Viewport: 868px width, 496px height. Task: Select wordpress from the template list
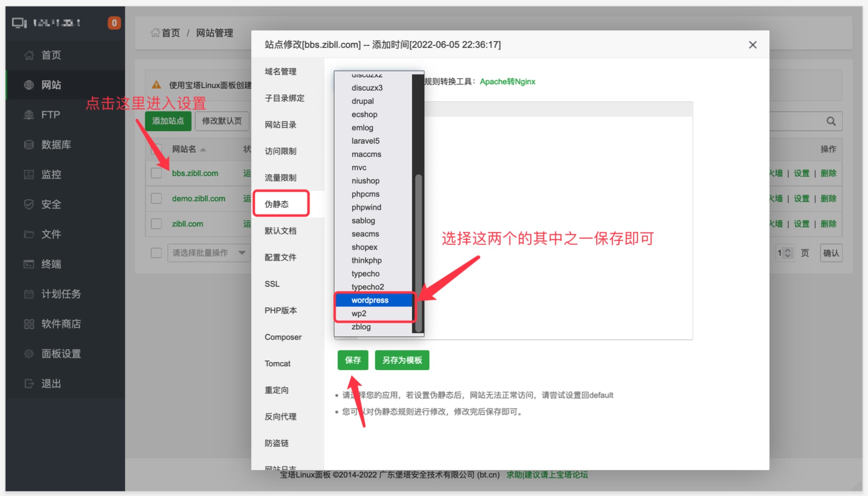370,300
